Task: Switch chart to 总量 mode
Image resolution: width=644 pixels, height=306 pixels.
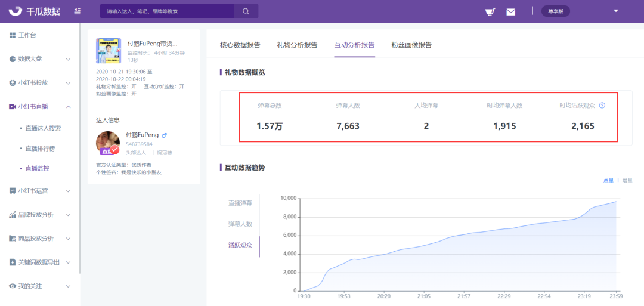Action: coord(608,180)
